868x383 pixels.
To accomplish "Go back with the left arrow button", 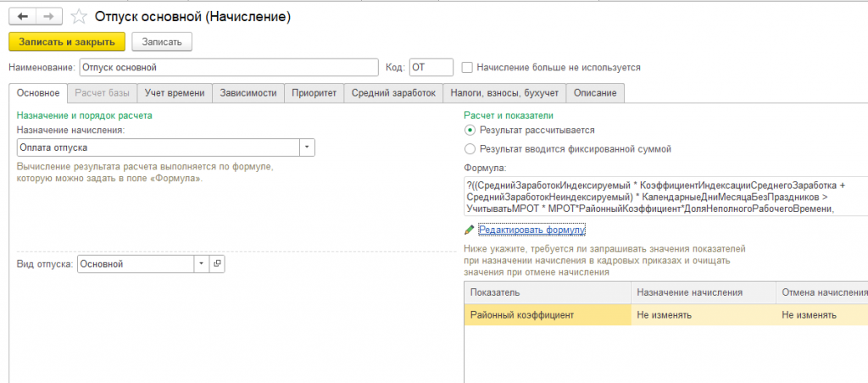I will [23, 17].
